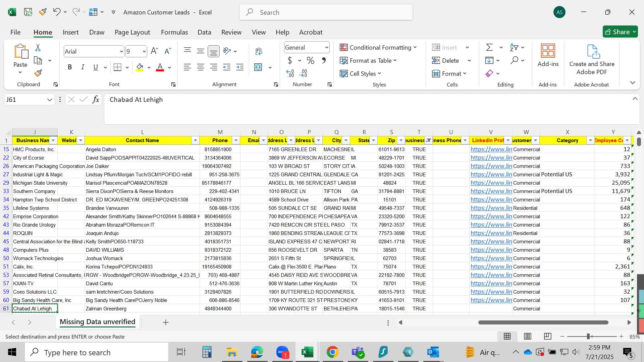Toggle Bold formatting
644x362 pixels.
click(x=70, y=67)
